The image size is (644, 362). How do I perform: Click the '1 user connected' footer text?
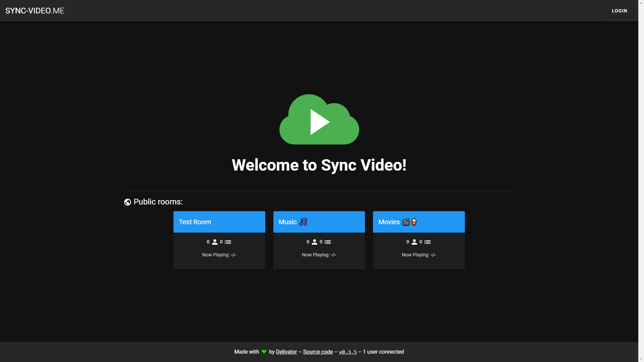tap(383, 352)
